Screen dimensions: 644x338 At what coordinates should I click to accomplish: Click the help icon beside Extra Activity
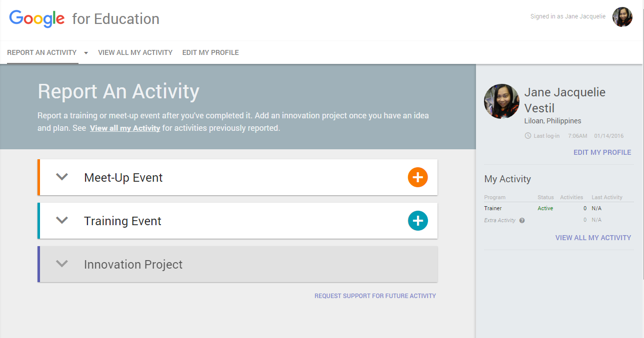[x=522, y=220]
